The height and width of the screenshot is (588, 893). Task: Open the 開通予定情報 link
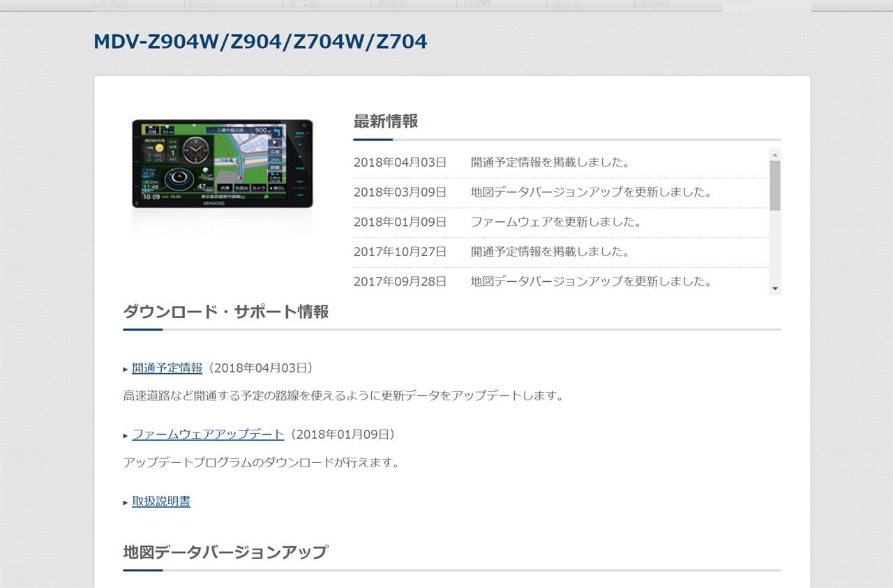[167, 368]
